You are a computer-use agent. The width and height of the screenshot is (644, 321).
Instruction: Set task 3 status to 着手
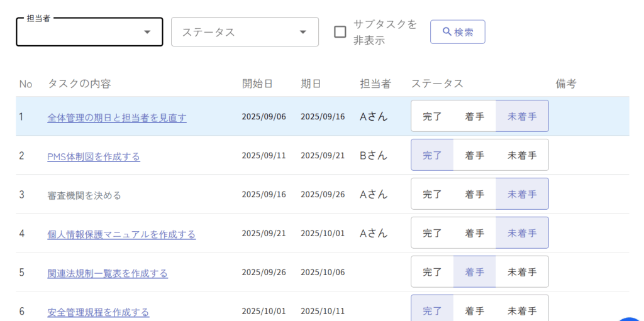click(474, 194)
